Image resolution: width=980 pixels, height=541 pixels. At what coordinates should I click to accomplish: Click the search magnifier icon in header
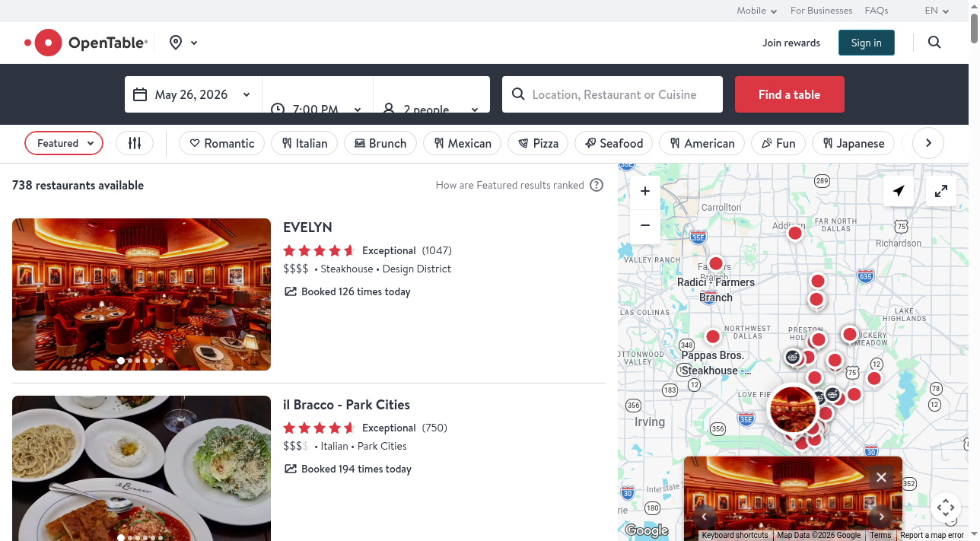(x=934, y=43)
